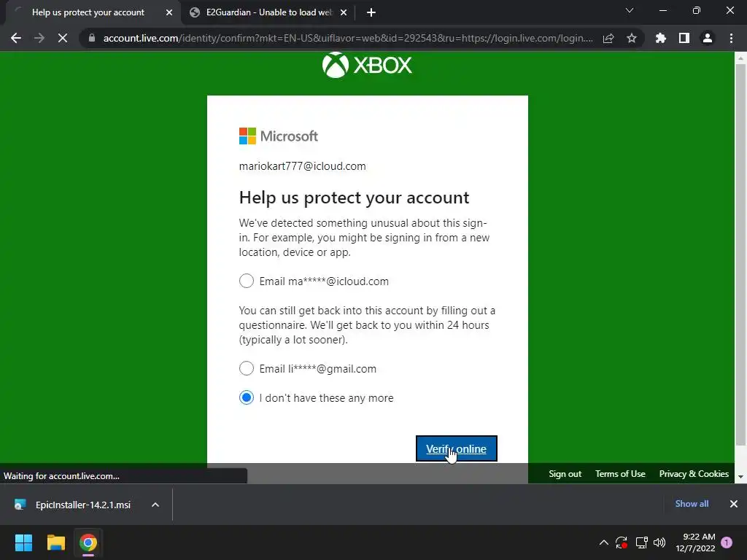Close the E2Guardian tab
Viewport: 747px width, 560px height.
(x=344, y=13)
